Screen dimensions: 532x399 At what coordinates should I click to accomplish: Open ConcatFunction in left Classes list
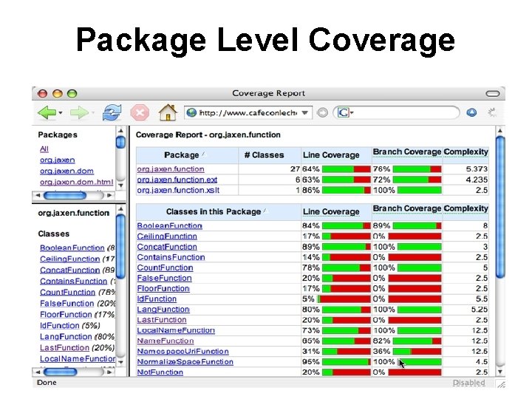pos(69,270)
